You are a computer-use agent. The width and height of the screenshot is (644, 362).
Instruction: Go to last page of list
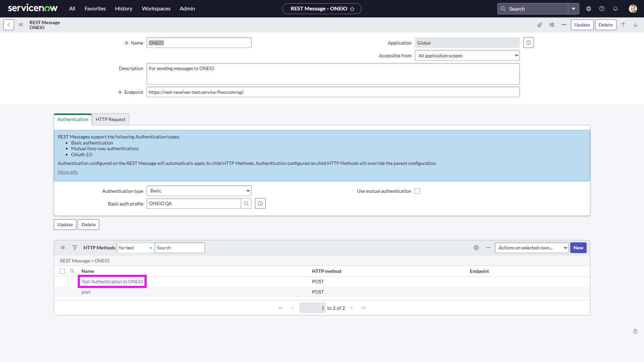(x=364, y=308)
